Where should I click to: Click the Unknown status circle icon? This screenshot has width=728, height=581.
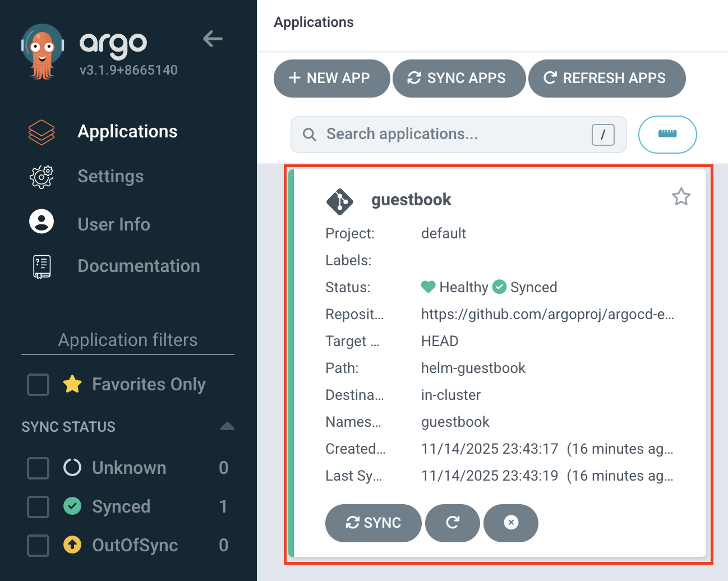[x=72, y=467]
